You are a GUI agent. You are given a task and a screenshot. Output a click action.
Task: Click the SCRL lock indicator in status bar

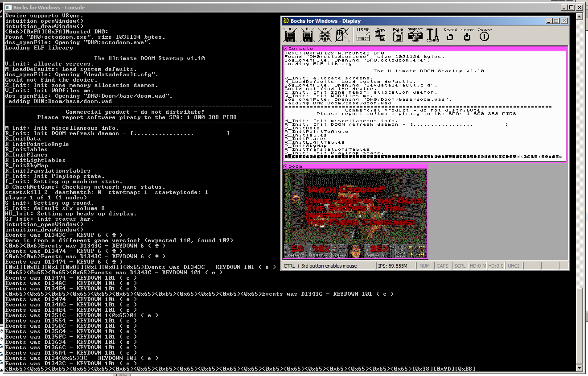click(460, 266)
